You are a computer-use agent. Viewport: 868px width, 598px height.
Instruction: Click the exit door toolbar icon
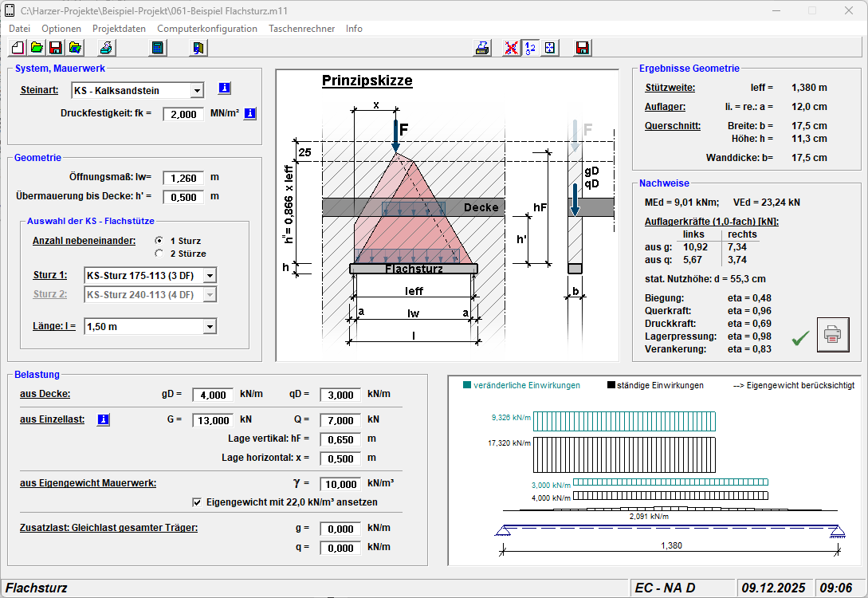198,48
